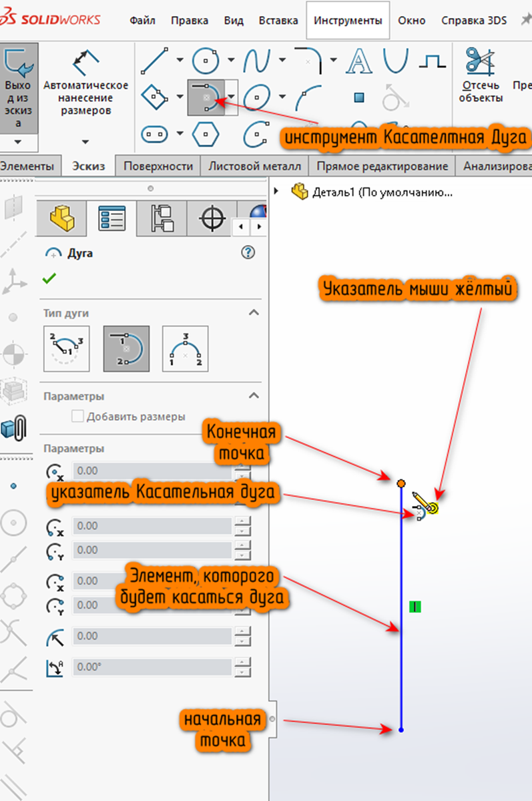Open the Slot tool dropdown arrow
The width and height of the screenshot is (532, 801).
point(180,134)
